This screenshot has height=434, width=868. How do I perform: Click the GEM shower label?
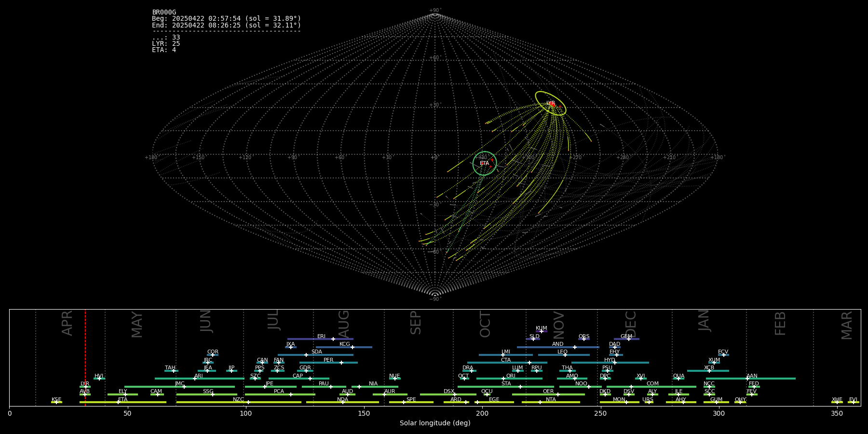tap(626, 337)
